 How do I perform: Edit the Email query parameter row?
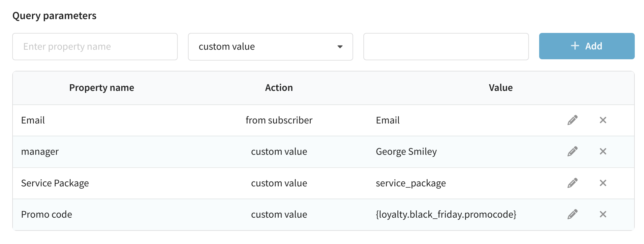tap(572, 120)
